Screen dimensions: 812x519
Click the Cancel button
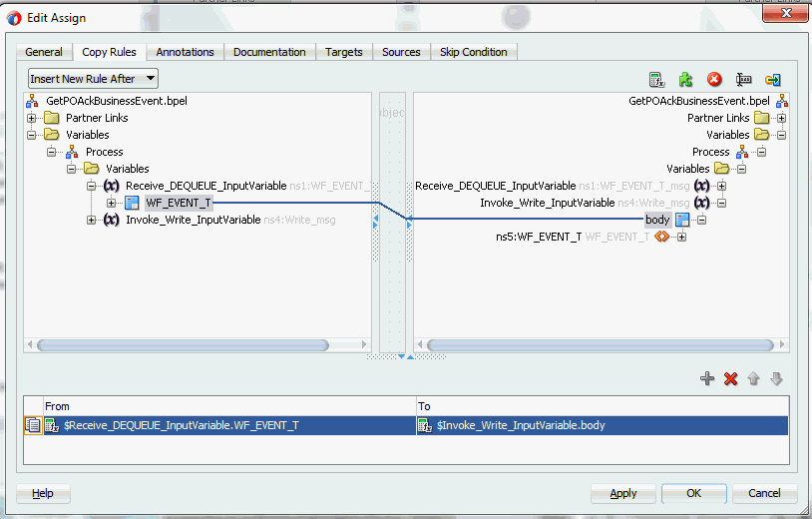pos(764,494)
